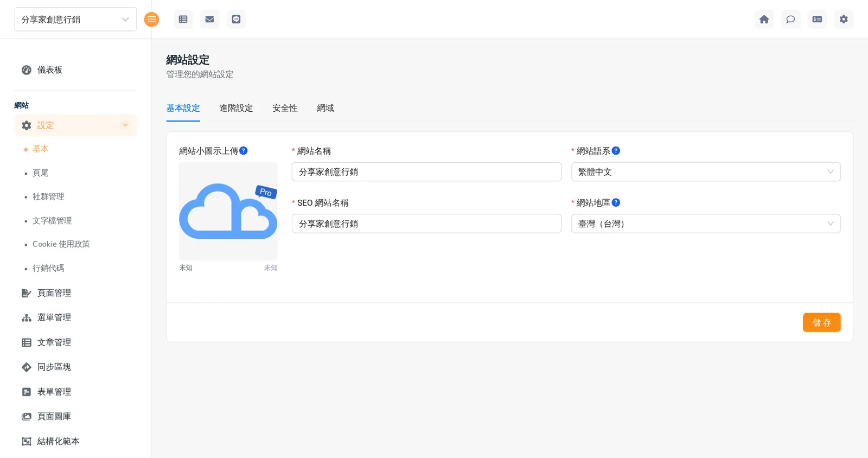Collapse the 設定 sidebar section
This screenshot has height=458, width=868.
75,125
